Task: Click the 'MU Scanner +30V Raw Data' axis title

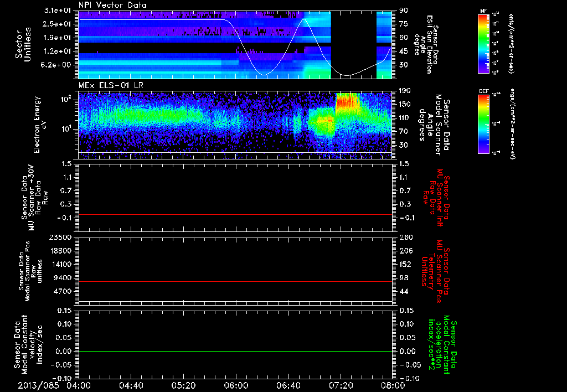Action: coord(34,198)
